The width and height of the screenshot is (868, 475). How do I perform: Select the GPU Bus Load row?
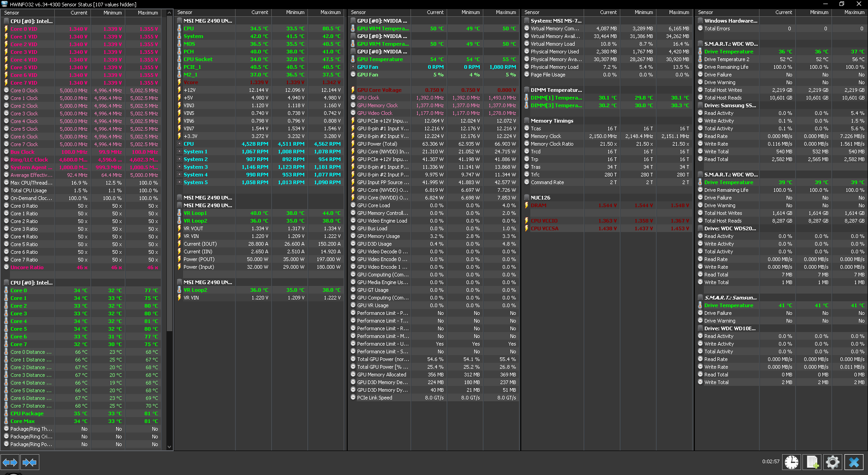click(x=434, y=228)
